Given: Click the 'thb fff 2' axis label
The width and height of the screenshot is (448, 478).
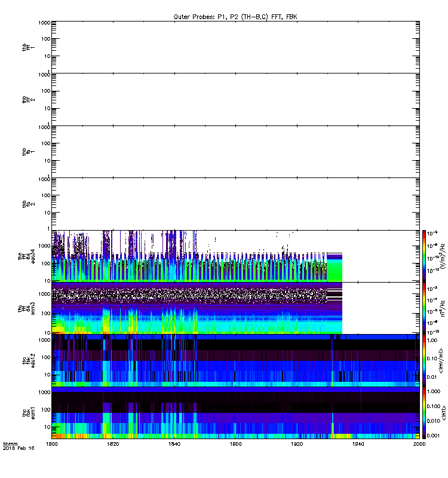Looking at the screenshot, I should (28, 99).
